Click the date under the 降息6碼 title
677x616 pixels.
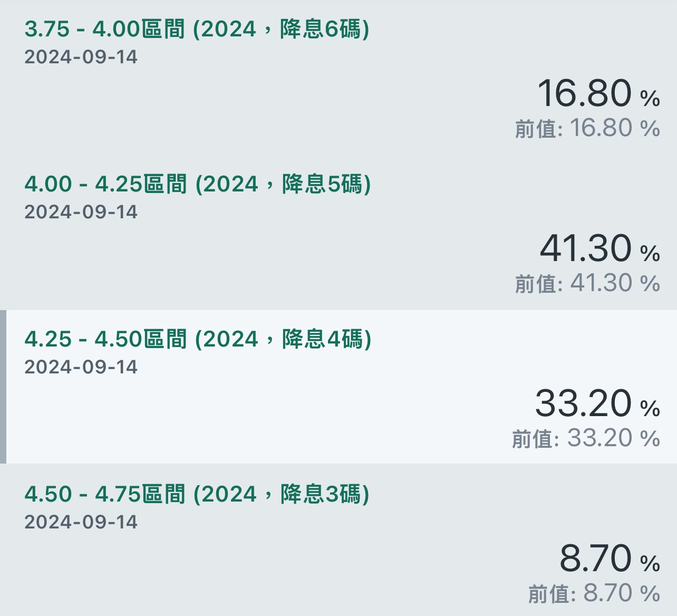tap(81, 57)
